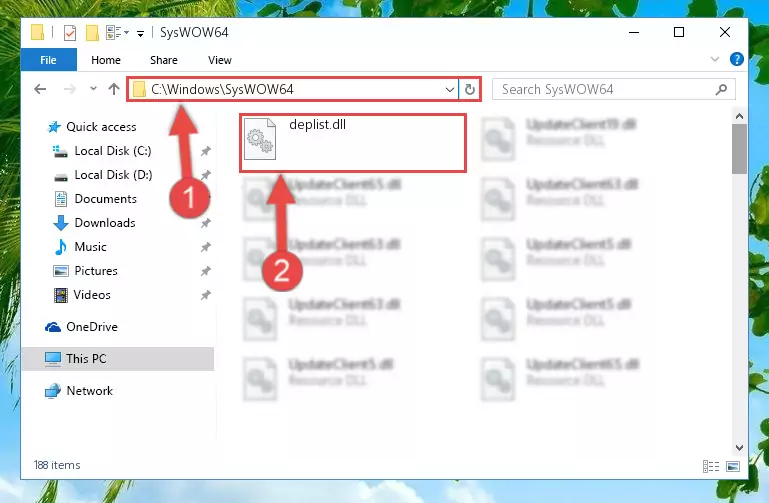Select Quick access in navigation pane
The height and width of the screenshot is (503, 769).
coord(101,127)
